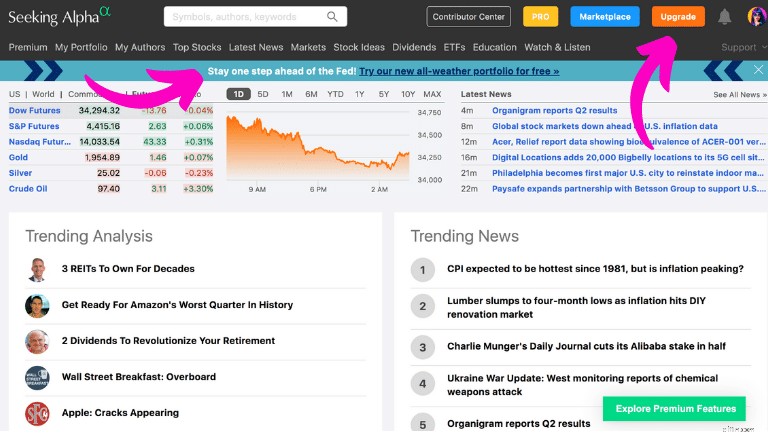Open article 3 REITs To Own For Decades
The image size is (768, 435).
pos(128,269)
